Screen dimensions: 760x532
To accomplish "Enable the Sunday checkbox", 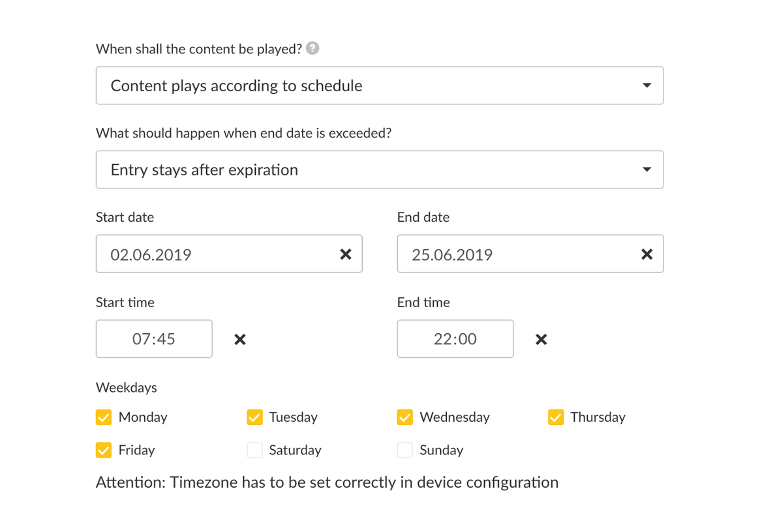I will (x=405, y=450).
